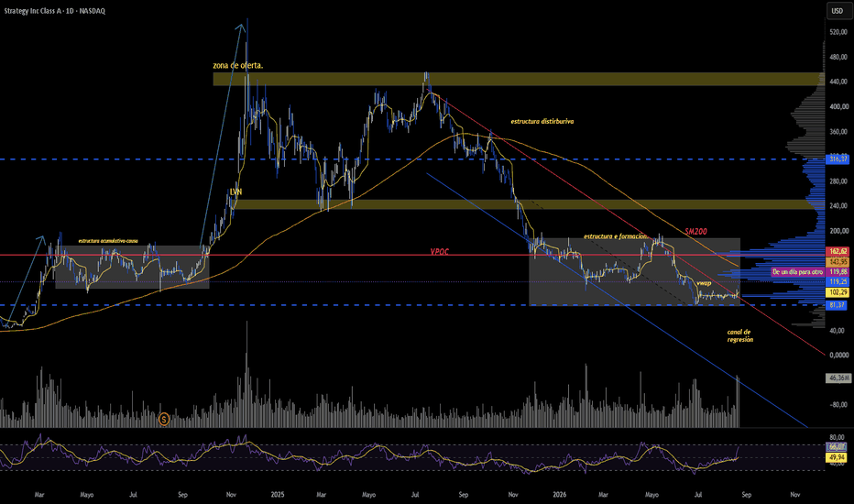Image resolution: width=854 pixels, height=504 pixels.
Task: Select the 'estructura distirburiva' text label
Action: point(542,122)
